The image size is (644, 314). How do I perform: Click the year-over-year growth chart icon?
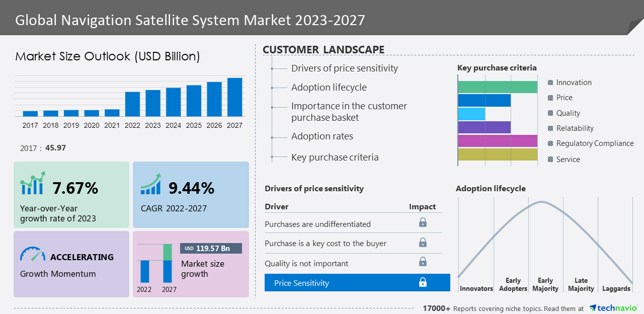(33, 183)
